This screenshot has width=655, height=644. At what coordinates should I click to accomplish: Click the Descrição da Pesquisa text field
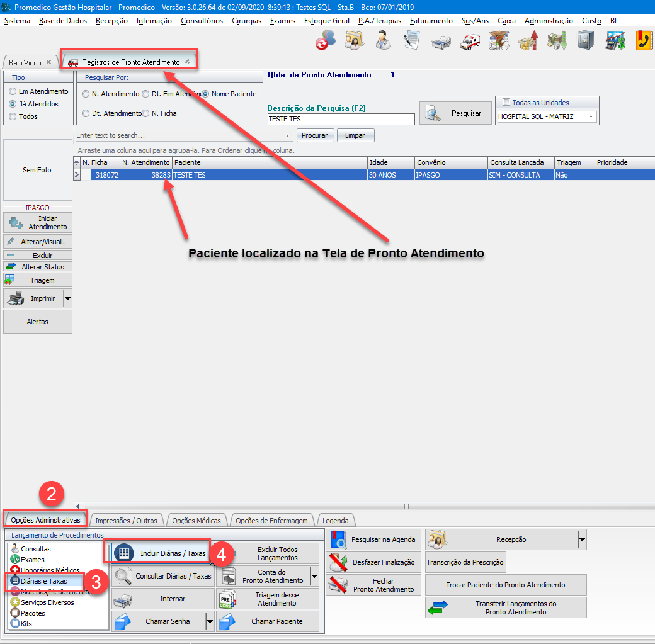(x=341, y=119)
